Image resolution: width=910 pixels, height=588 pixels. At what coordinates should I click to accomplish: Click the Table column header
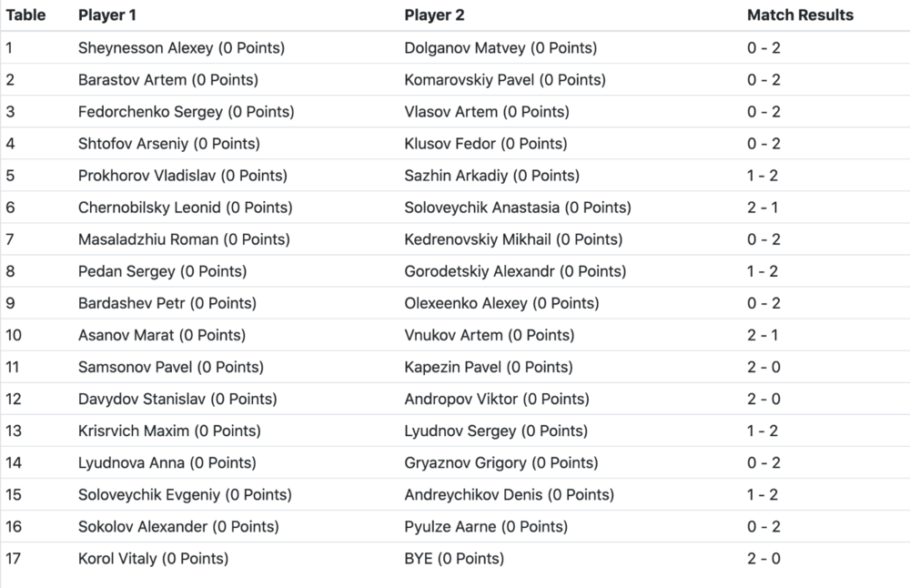25,15
